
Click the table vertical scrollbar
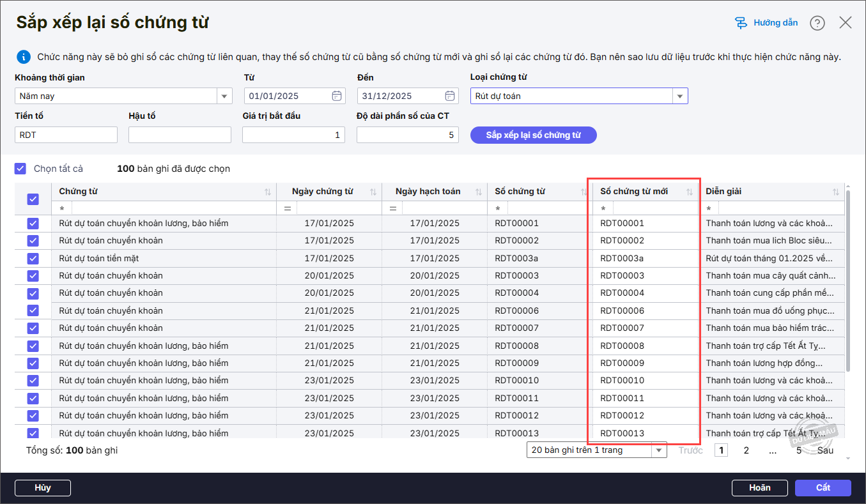[x=848, y=281]
